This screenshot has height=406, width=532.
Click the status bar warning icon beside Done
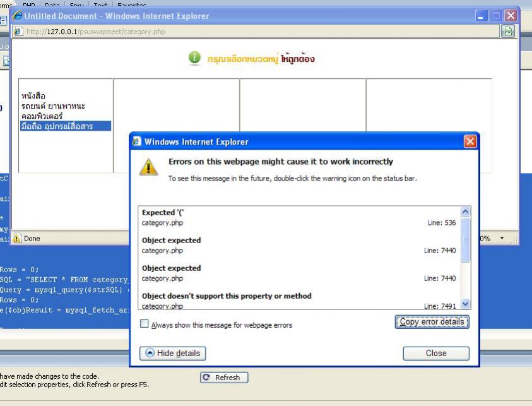[x=16, y=238]
